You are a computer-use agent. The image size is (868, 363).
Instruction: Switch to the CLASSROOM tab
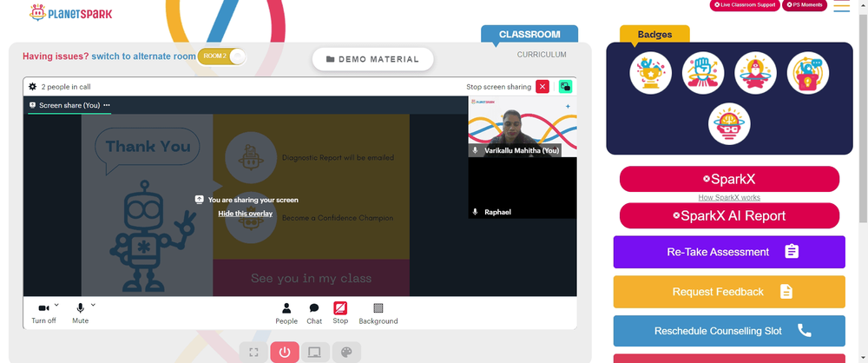pos(529,34)
